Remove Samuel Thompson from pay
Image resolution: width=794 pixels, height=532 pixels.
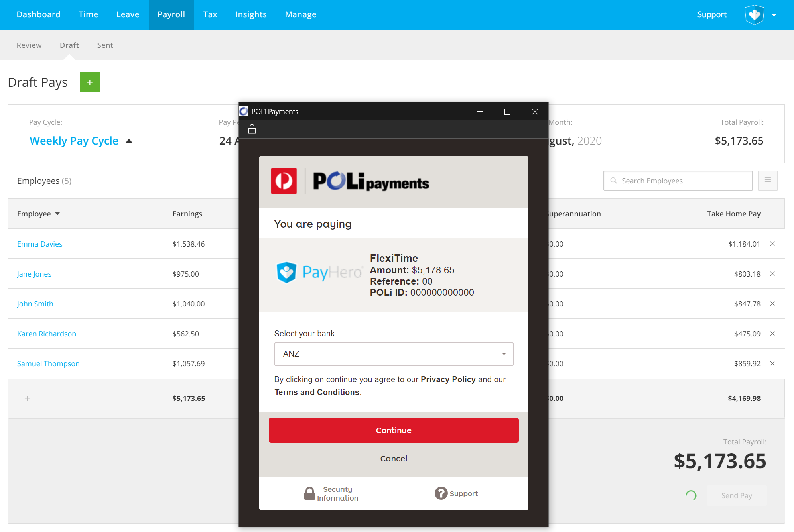(x=772, y=363)
